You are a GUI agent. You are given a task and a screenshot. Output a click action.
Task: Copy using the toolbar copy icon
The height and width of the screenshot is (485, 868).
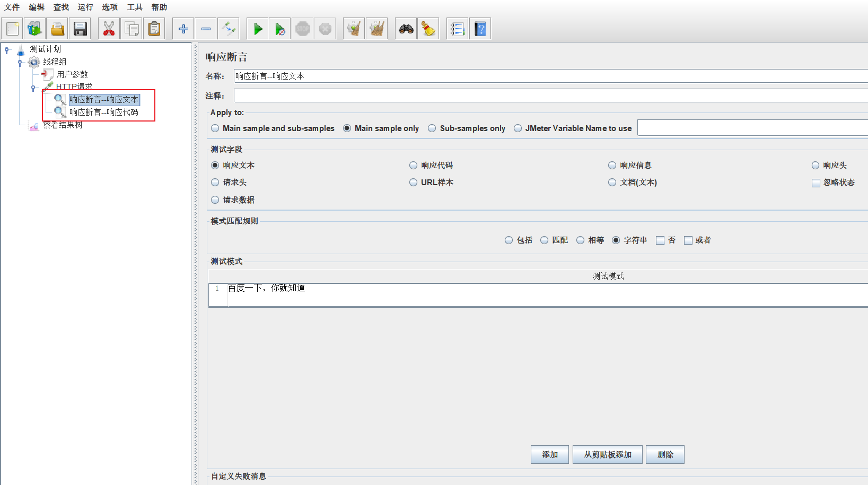[131, 29]
